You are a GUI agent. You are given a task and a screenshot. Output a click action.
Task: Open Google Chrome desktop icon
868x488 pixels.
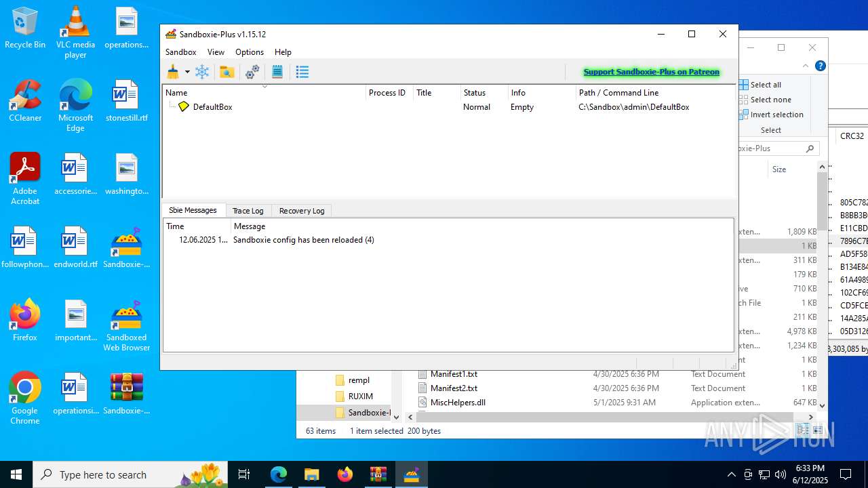point(25,399)
